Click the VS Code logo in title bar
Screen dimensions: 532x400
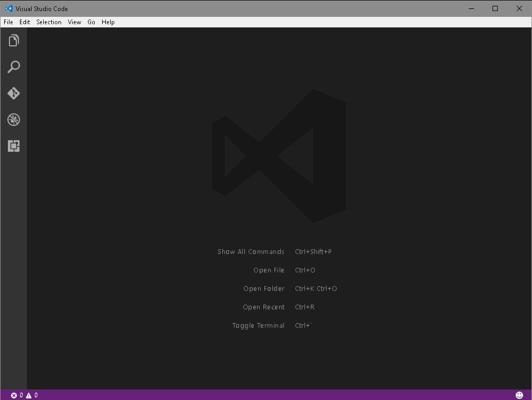[x=8, y=8]
